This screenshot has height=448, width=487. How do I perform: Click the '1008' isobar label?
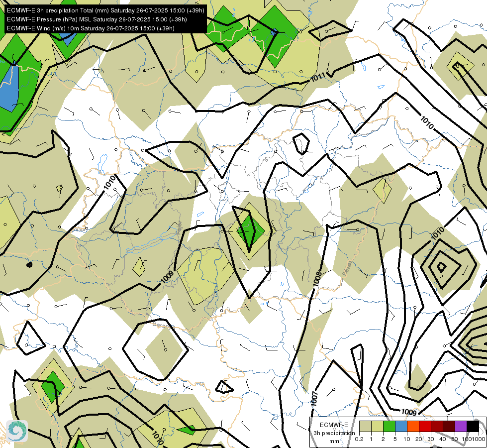(317, 279)
